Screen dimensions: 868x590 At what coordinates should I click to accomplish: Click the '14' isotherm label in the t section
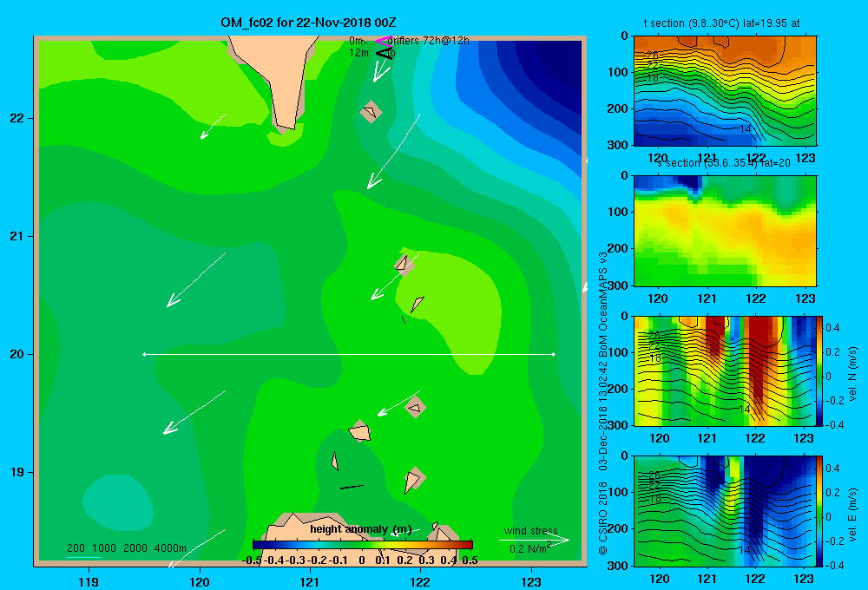click(745, 129)
